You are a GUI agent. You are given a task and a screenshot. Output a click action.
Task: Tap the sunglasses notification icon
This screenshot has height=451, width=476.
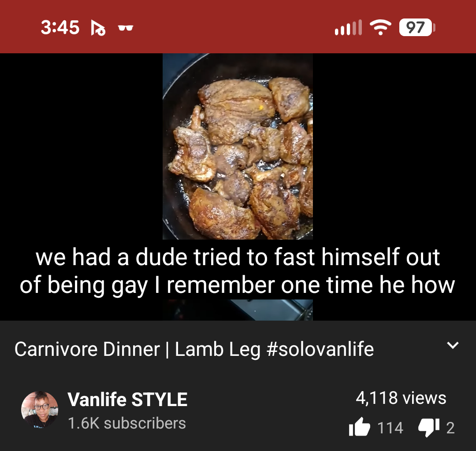coord(126,28)
